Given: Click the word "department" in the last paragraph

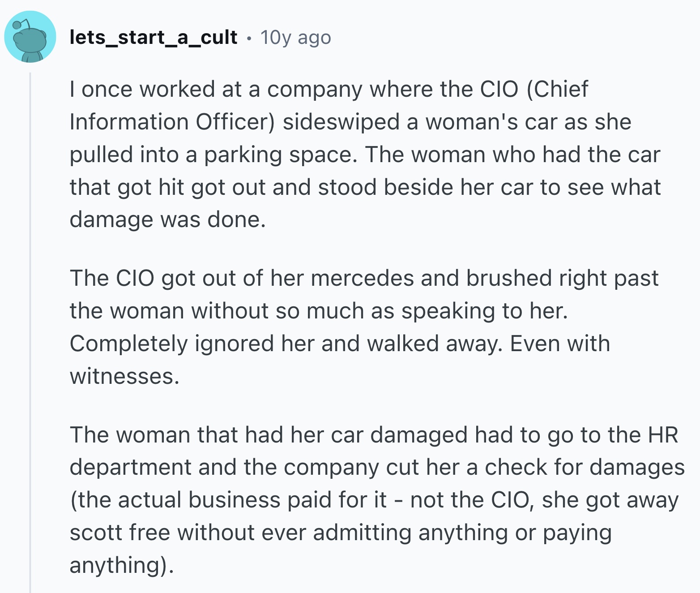Looking at the screenshot, I should (x=130, y=467).
